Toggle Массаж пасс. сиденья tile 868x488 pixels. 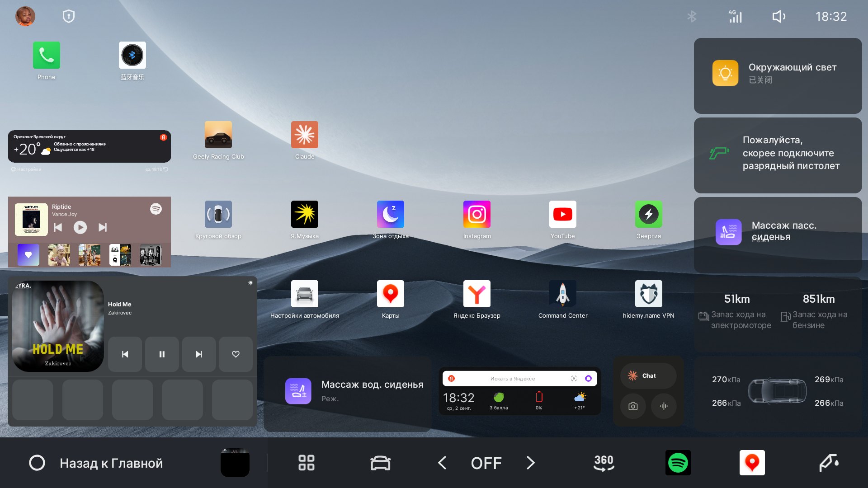[x=778, y=235]
